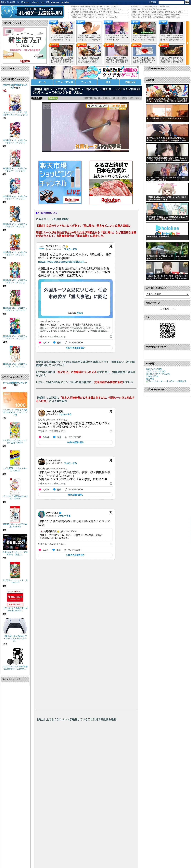Screen dimensions: 191x868
Task: Click the info icon on the livedoor News tweet
Action: point(111,337)
